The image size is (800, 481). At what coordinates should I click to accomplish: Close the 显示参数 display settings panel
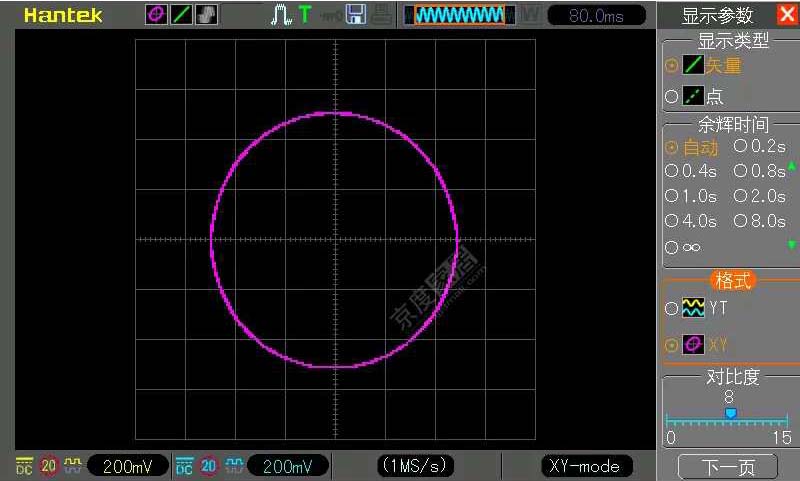(x=786, y=15)
